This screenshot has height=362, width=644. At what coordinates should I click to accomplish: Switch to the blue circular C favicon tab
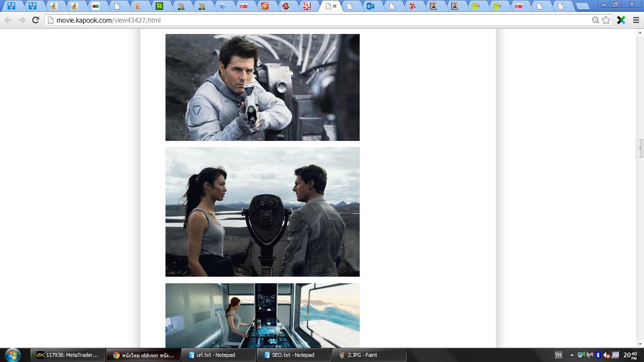click(x=223, y=6)
